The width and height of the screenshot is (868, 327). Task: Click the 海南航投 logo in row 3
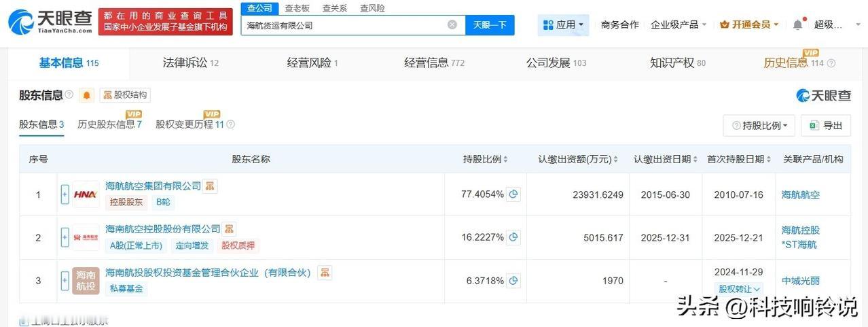tap(86, 281)
